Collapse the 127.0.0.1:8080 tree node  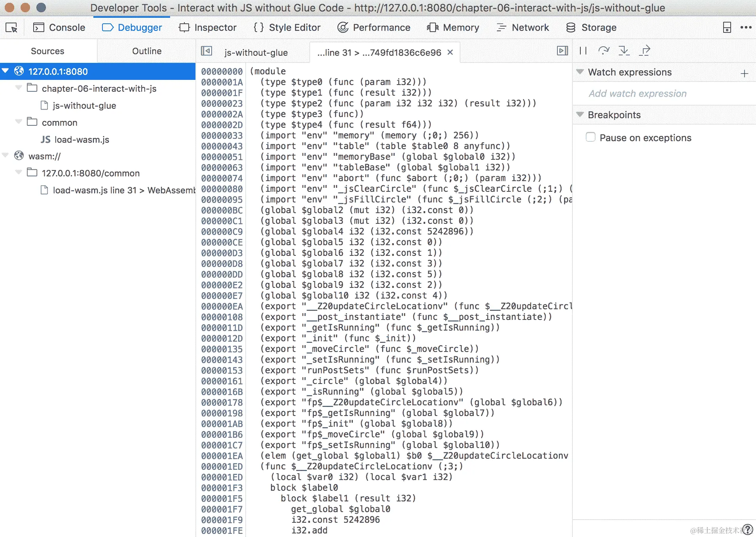click(6, 71)
